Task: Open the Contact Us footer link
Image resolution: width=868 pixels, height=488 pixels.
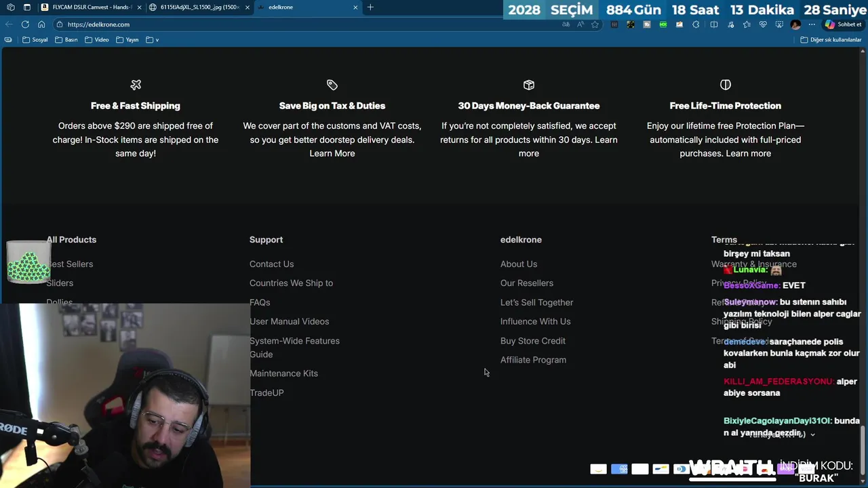Action: click(271, 264)
